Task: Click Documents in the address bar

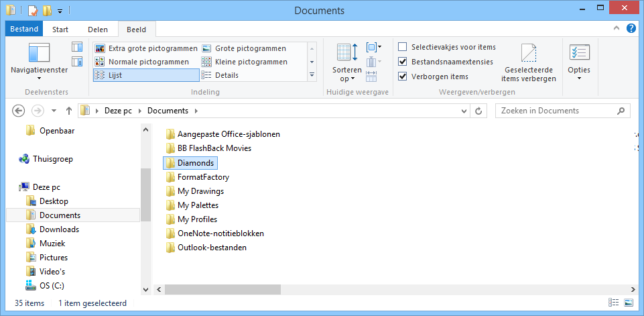Action: tap(168, 111)
